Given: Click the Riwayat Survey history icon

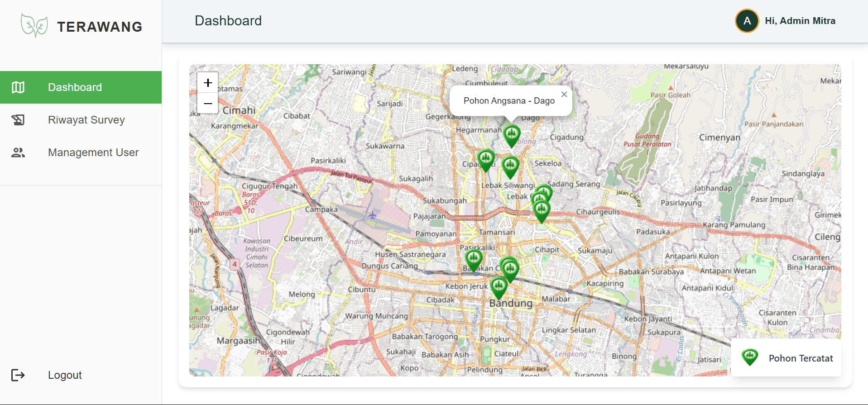Looking at the screenshot, I should [x=18, y=120].
